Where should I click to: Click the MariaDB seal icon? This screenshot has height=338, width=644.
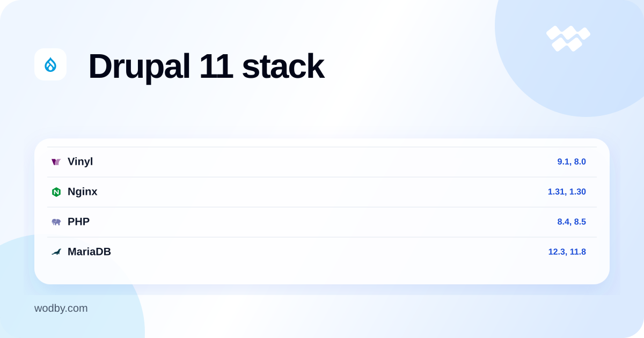pyautogui.click(x=56, y=252)
